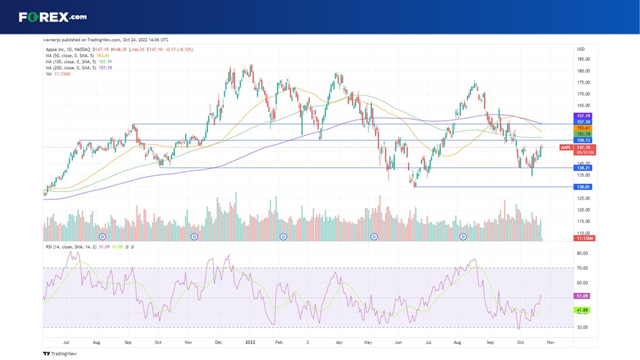Image resolution: width=640 pixels, height=360 pixels.
Task: Select the purple 157.19 price label
Action: pyautogui.click(x=583, y=116)
